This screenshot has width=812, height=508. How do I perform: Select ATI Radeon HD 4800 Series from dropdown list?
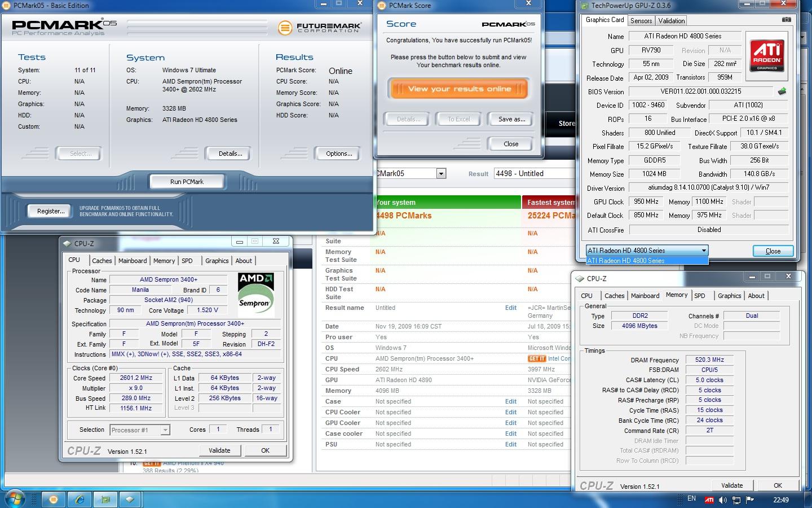tap(647, 261)
